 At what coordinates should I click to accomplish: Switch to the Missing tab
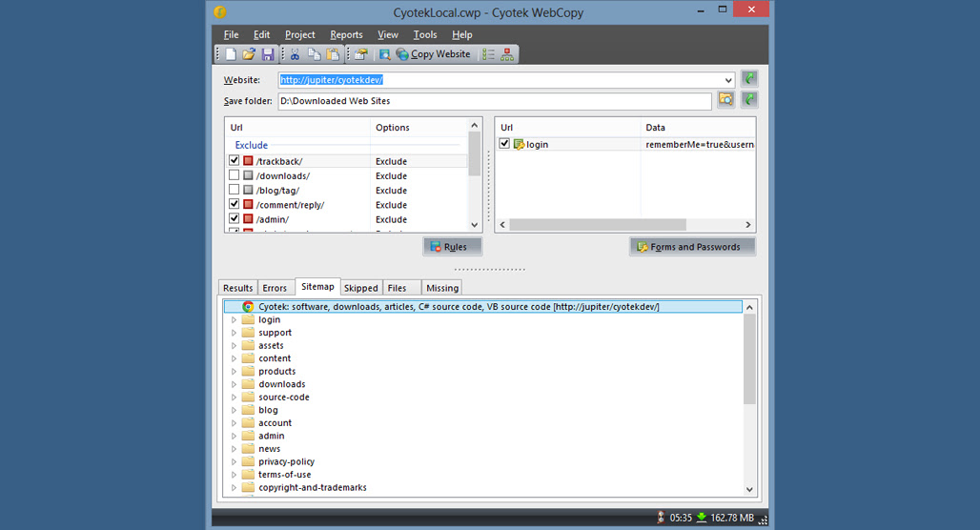click(442, 288)
